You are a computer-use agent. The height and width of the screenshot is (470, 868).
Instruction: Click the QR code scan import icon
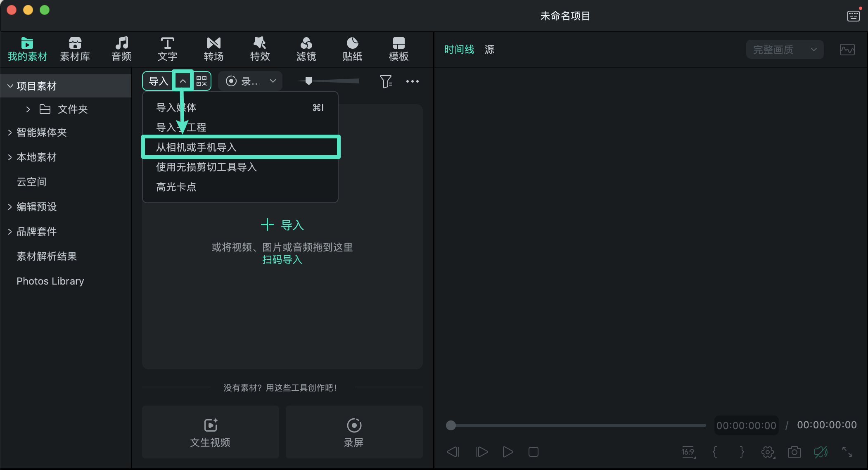[202, 81]
